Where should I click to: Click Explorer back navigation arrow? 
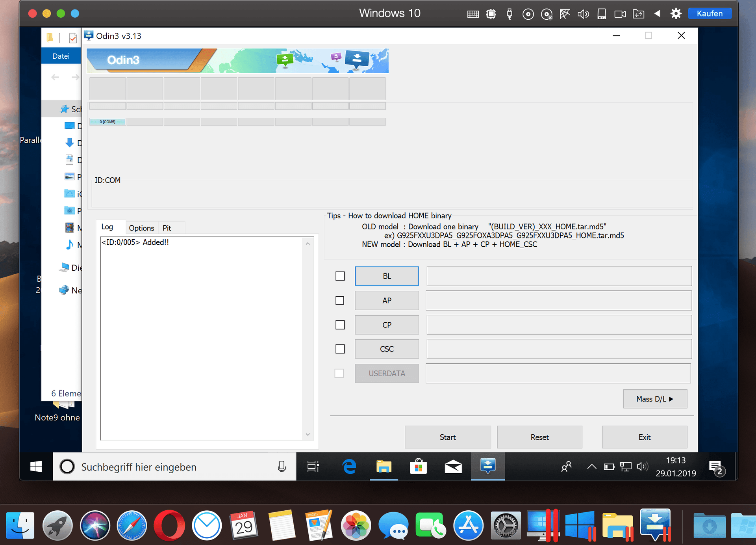coord(55,77)
